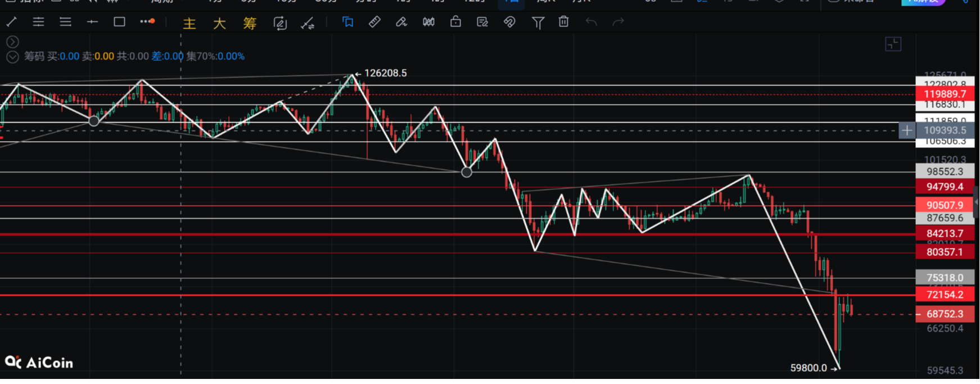
Task: Expand the hidden indicator panel arrow
Action: pos(12,42)
